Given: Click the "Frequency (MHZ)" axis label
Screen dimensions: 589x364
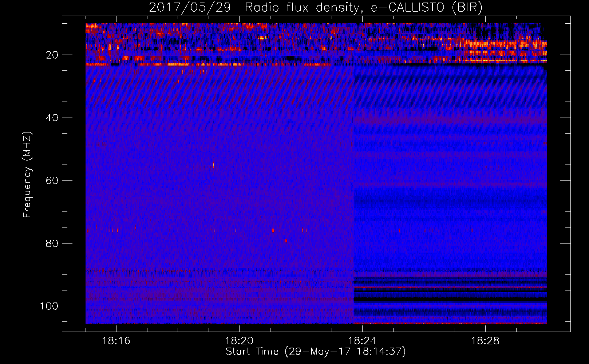Looking at the screenshot, I should tap(27, 175).
